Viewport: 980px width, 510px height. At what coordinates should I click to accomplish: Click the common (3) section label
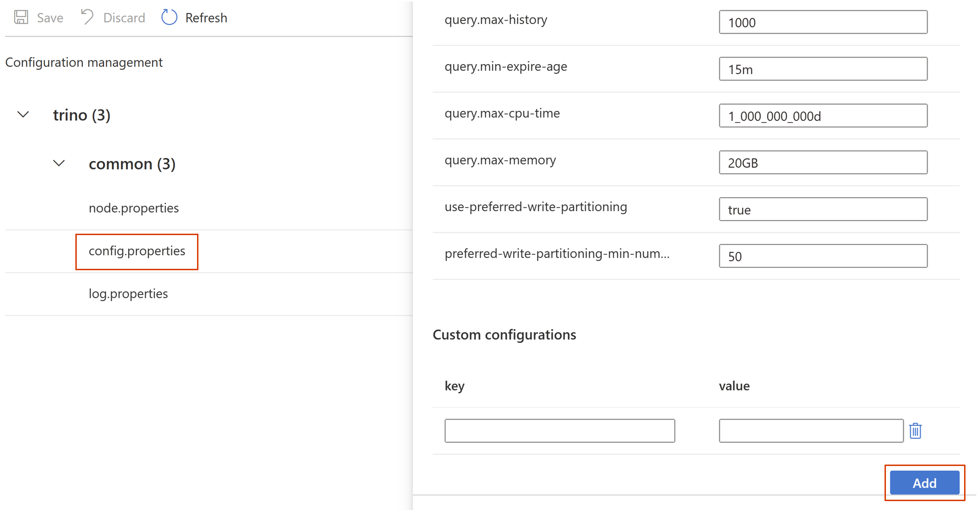pyautogui.click(x=132, y=163)
